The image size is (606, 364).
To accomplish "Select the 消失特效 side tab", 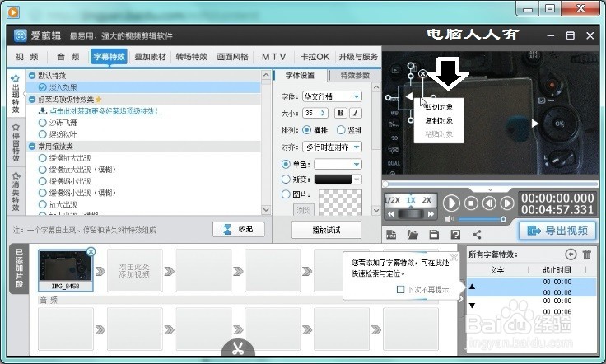I will (16, 191).
